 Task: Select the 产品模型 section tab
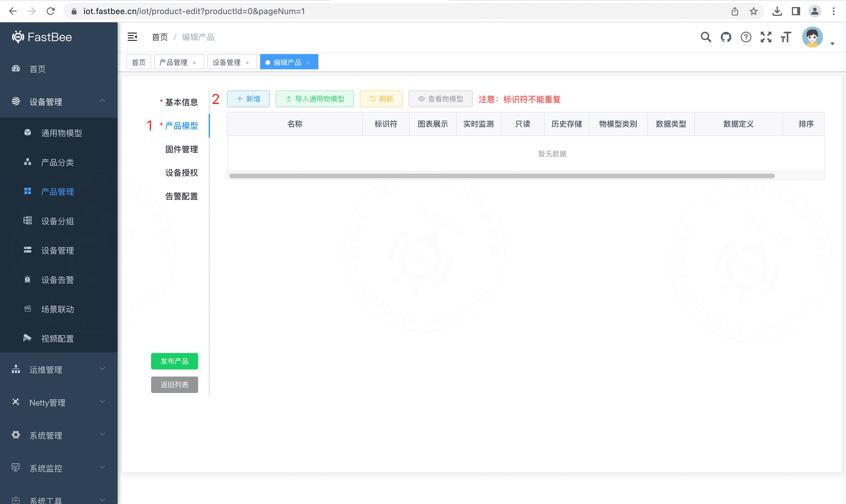[178, 126]
